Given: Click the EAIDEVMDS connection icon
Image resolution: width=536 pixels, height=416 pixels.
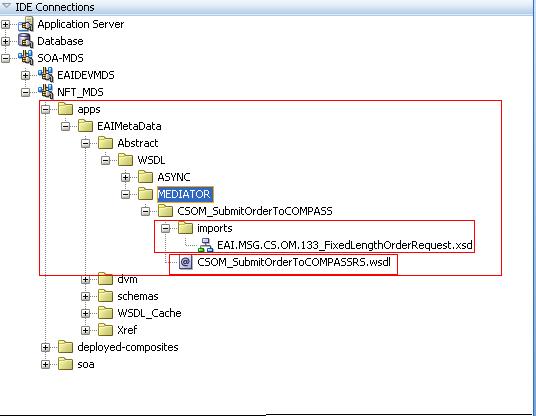Looking at the screenshot, I should [x=45, y=75].
